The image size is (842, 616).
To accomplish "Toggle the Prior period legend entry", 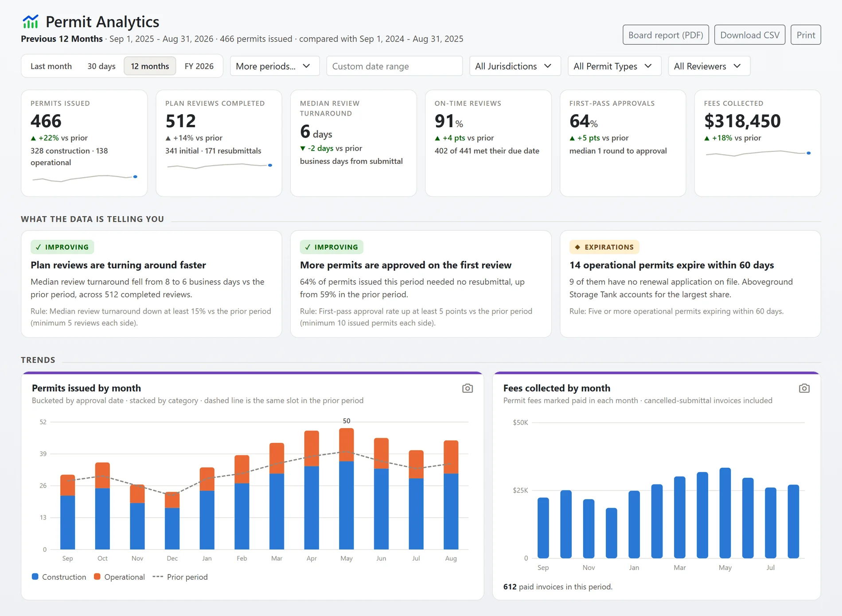I will [180, 577].
